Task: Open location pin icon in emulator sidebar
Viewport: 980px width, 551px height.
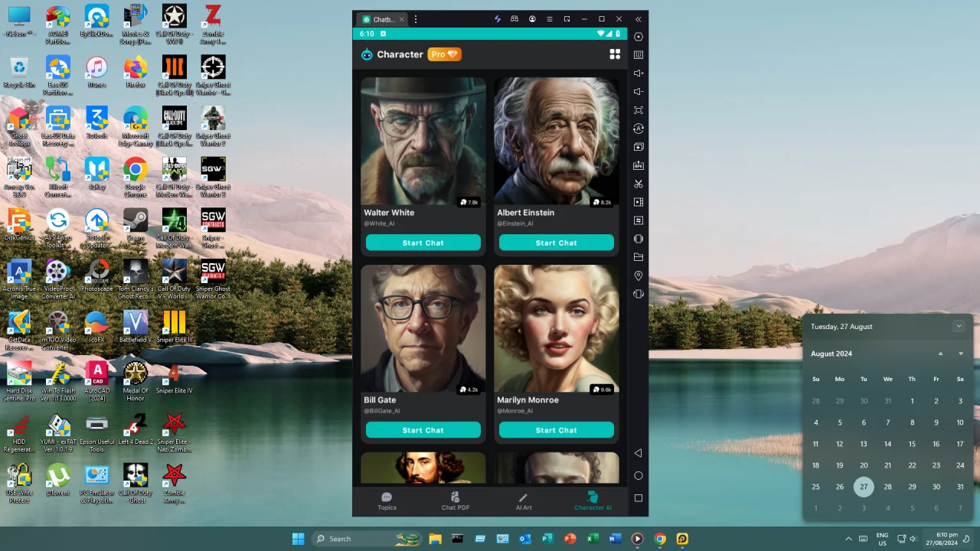Action: pyautogui.click(x=639, y=275)
